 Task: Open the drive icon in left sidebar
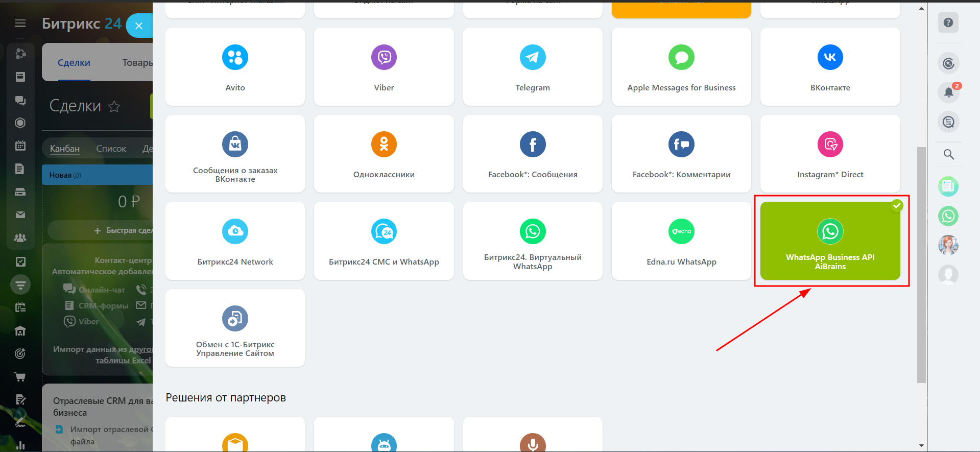(x=20, y=192)
